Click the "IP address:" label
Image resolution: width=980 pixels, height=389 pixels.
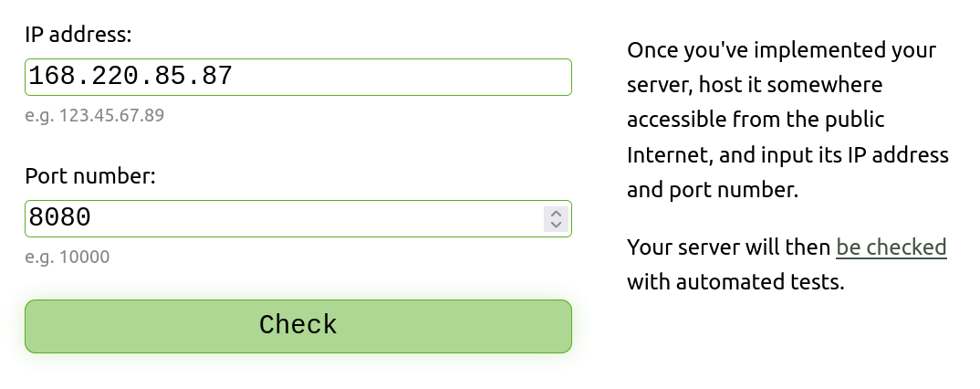coord(78,36)
